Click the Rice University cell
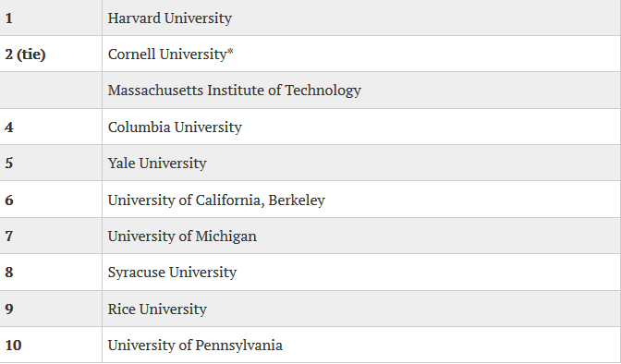 [361, 309]
